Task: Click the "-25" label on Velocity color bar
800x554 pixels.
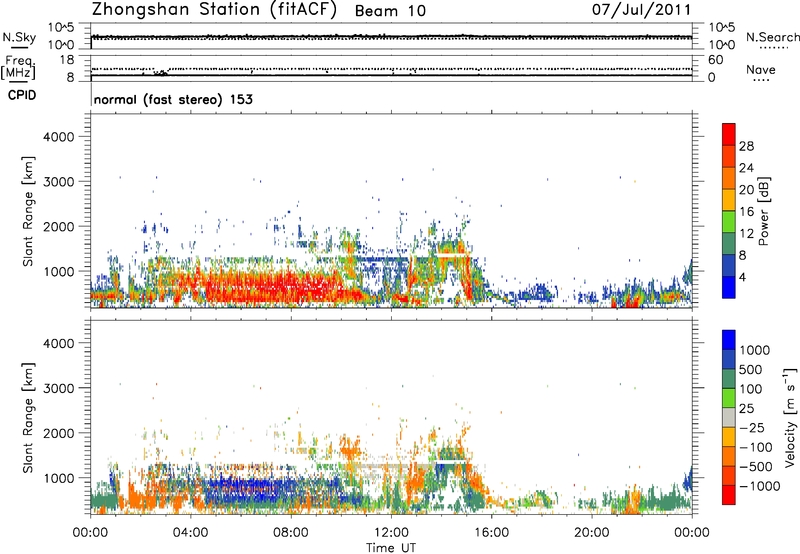Action: (x=750, y=428)
